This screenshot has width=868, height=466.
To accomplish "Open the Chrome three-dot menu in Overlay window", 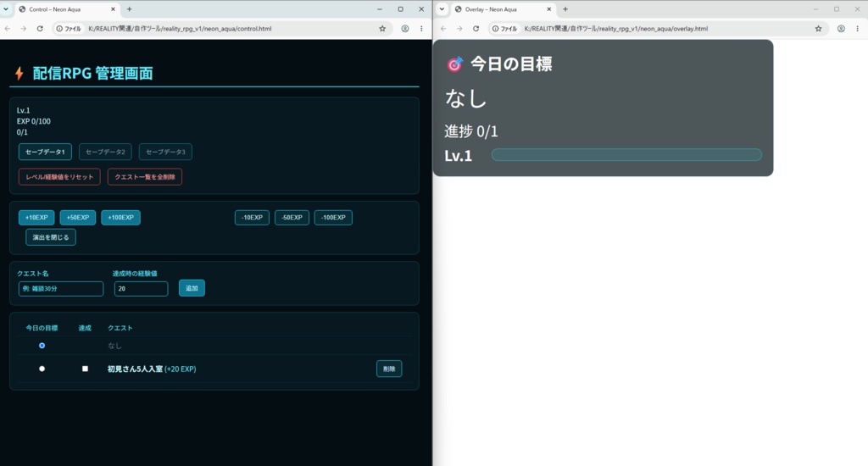I will coord(858,29).
